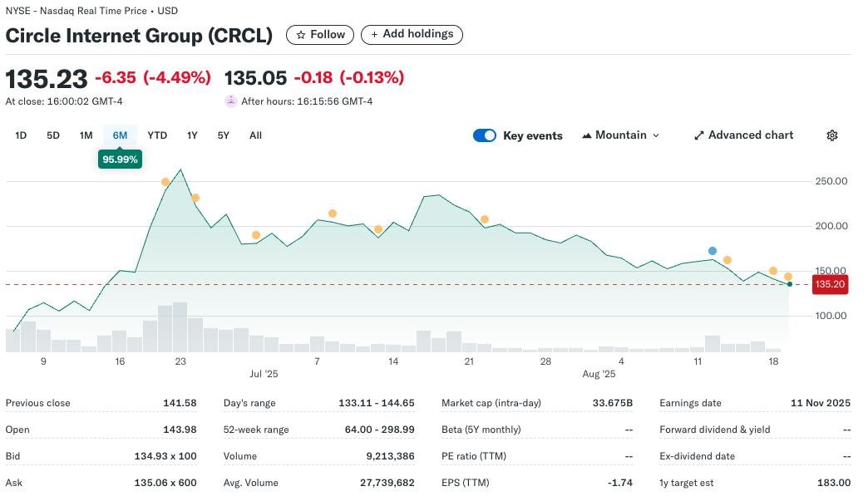
Task: Click the Market cap value 33.675B
Action: point(613,403)
